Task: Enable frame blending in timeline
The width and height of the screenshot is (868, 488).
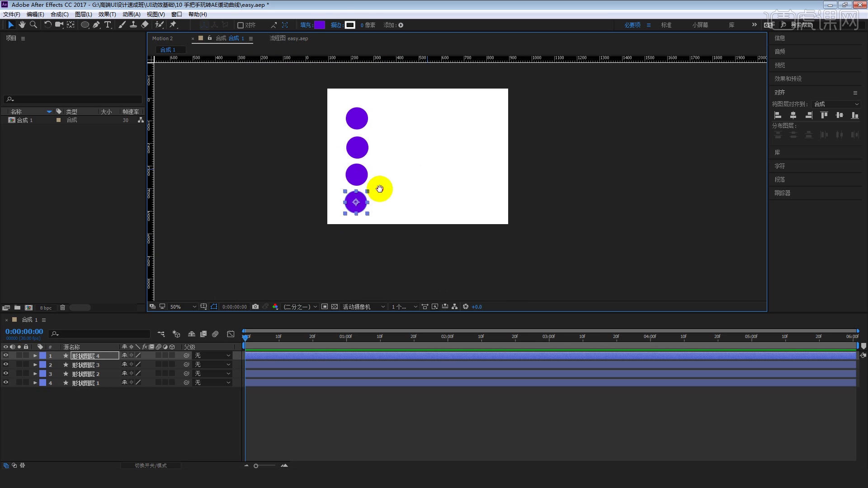Action: (x=203, y=334)
